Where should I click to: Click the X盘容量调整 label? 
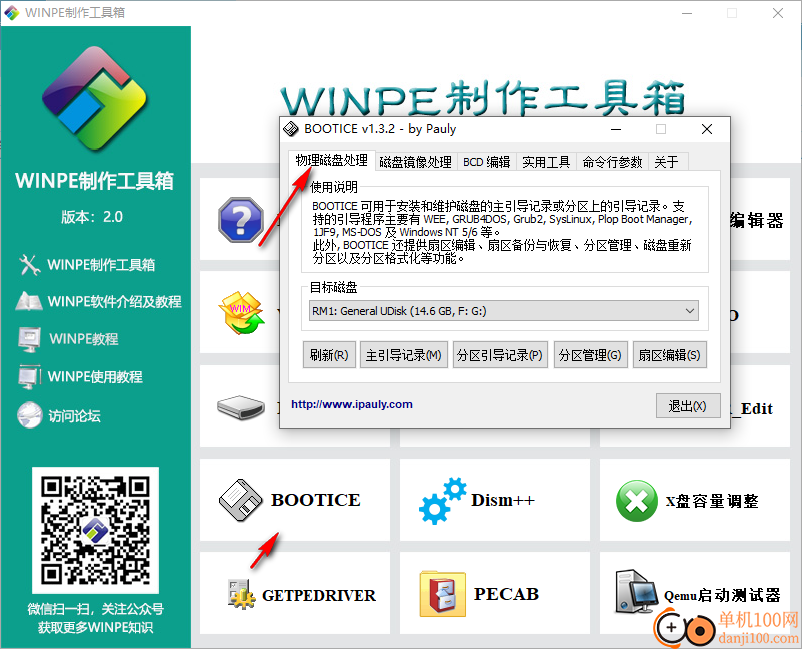pyautogui.click(x=712, y=501)
